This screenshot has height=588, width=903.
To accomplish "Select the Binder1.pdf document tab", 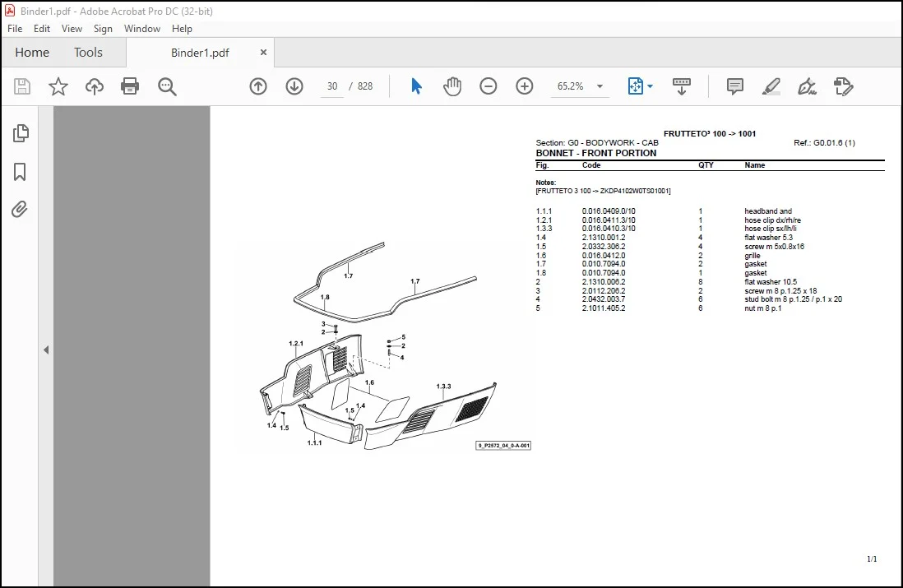I will 200,53.
